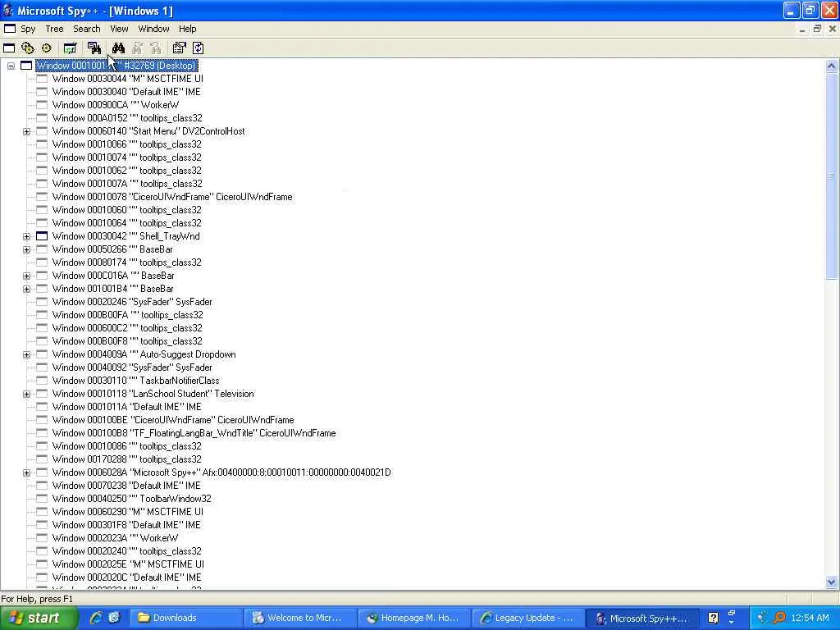
Task: Select Window 000900CA WorkerW row
Action: (x=116, y=105)
